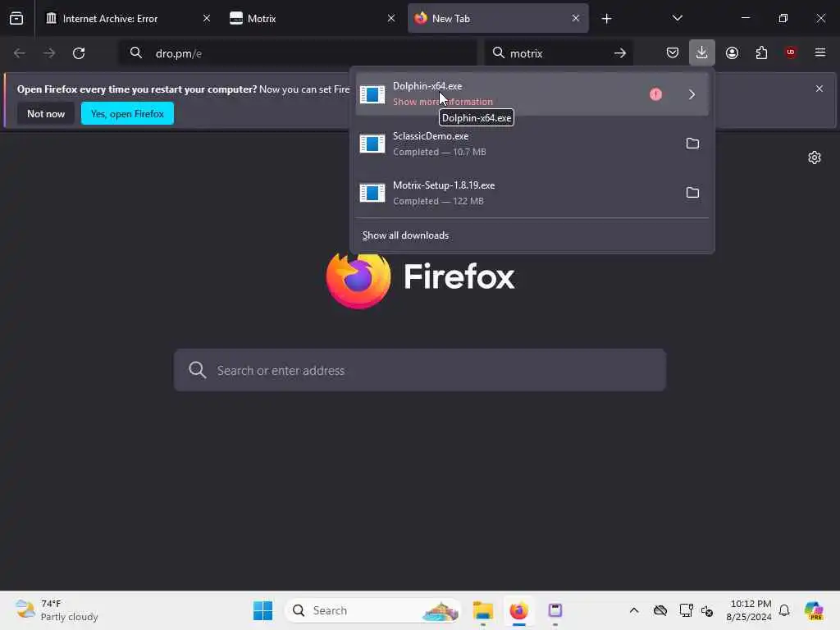The image size is (840, 630).
Task: Switch to the Internet Archive: Error tab
Action: click(x=126, y=18)
